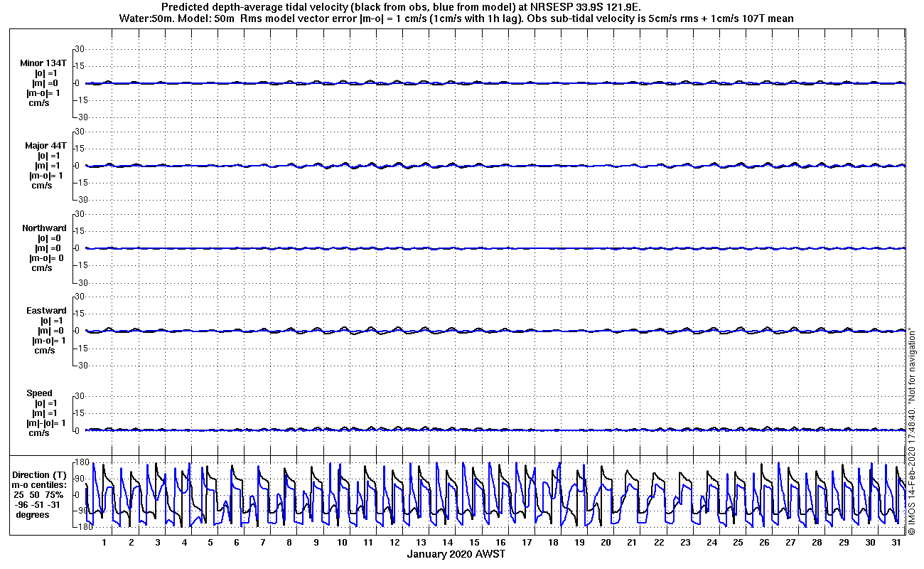Select 'cm/s' unit under Minor 134T
Screen dimensions: 924x569
pyautogui.click(x=39, y=103)
